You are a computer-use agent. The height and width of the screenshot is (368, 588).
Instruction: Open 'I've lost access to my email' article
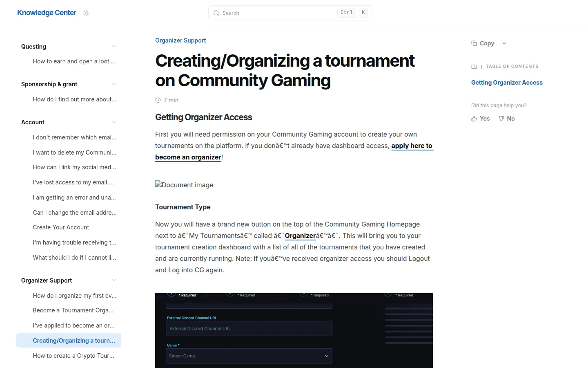tap(73, 182)
